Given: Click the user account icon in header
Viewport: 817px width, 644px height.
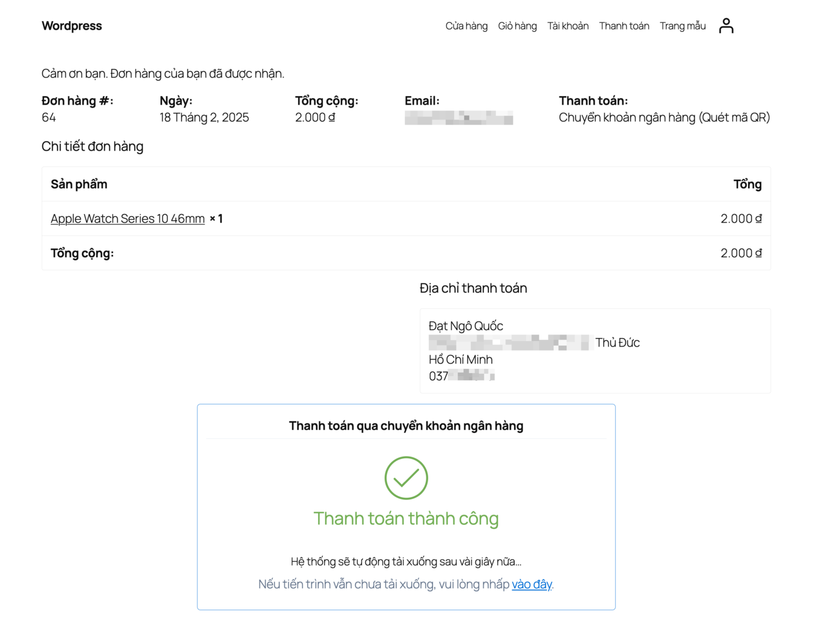Looking at the screenshot, I should [x=726, y=25].
